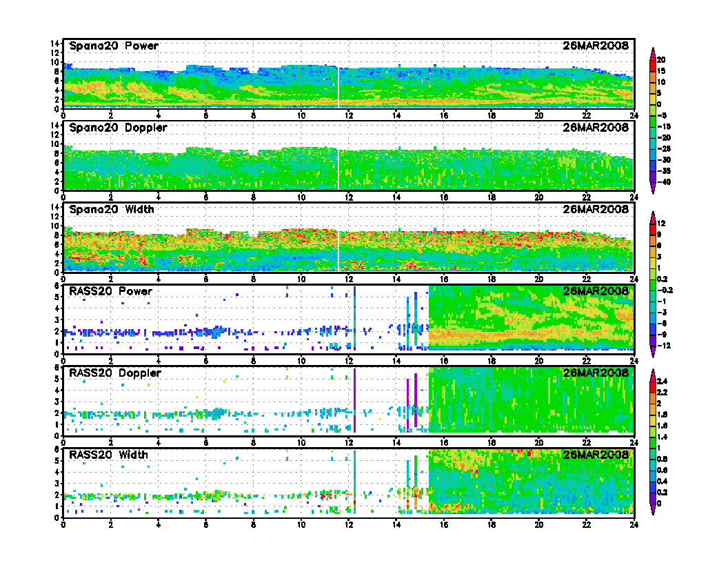Click the upper magenta arrow tip of middle colorbar

click(653, 217)
